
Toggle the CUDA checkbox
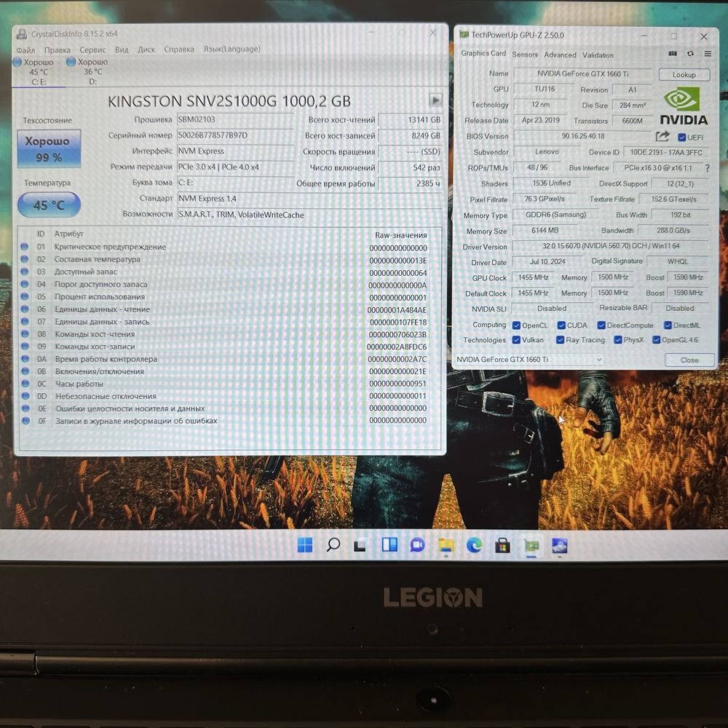[x=561, y=325]
